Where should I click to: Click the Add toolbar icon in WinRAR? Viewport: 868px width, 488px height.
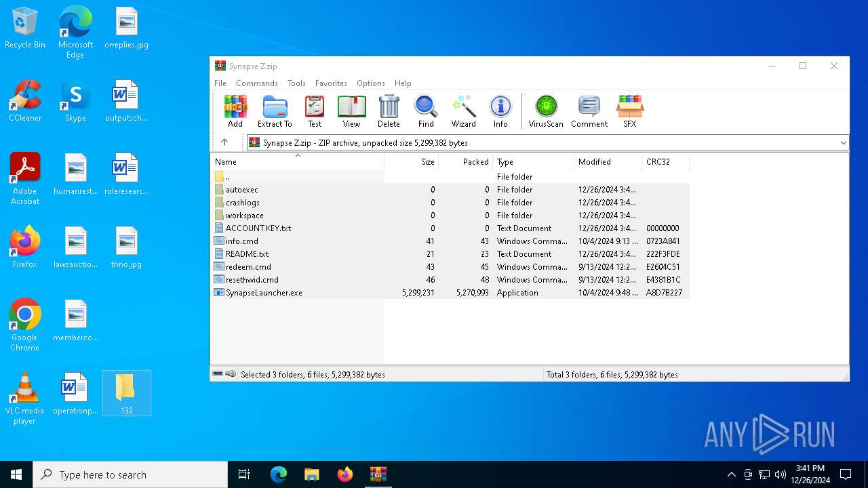click(235, 111)
